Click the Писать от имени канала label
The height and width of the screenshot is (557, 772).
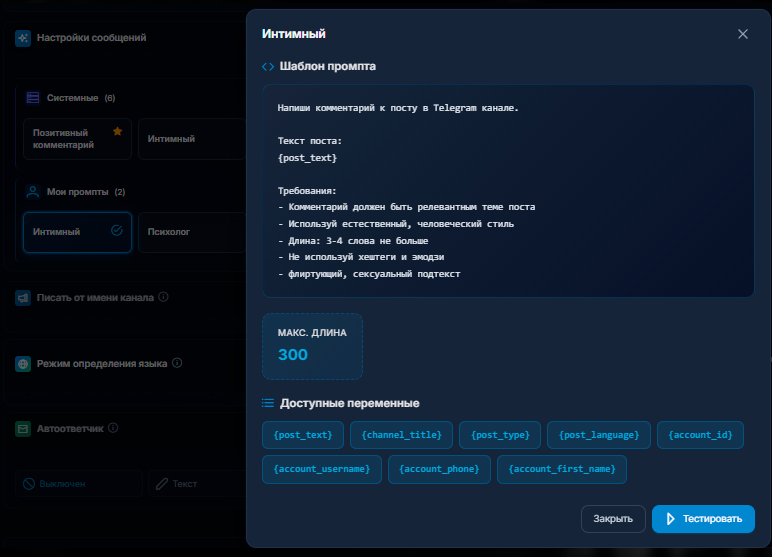[95, 298]
